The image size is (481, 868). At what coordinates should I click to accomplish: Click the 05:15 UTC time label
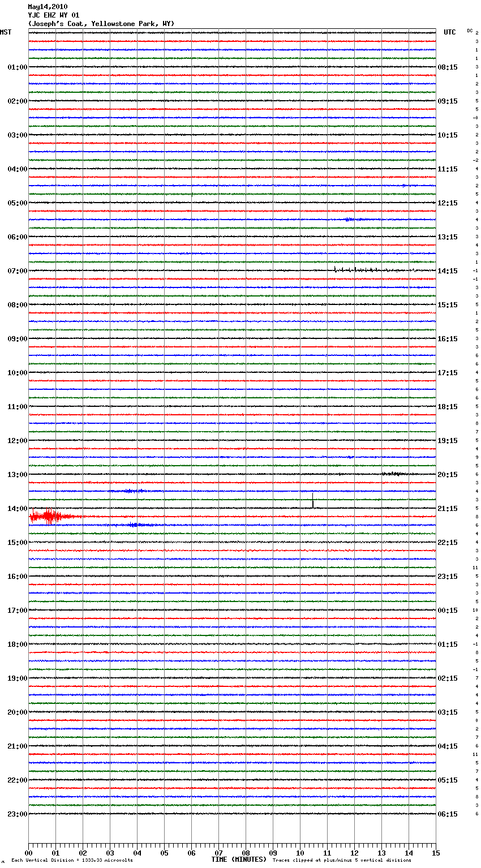pyautogui.click(x=448, y=780)
